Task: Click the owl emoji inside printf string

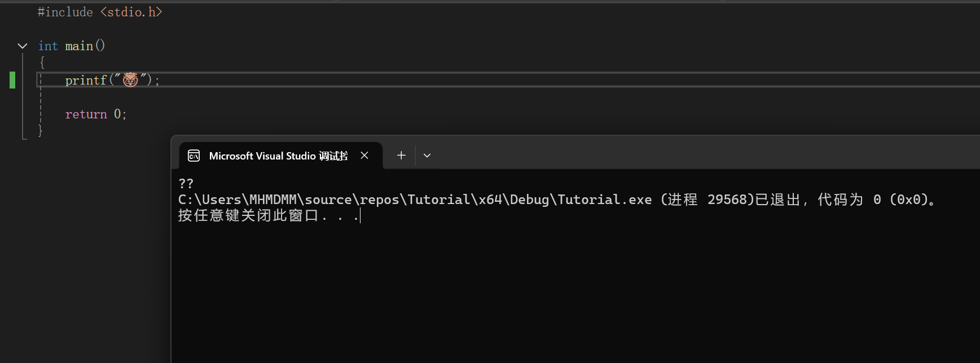Action: (x=130, y=80)
